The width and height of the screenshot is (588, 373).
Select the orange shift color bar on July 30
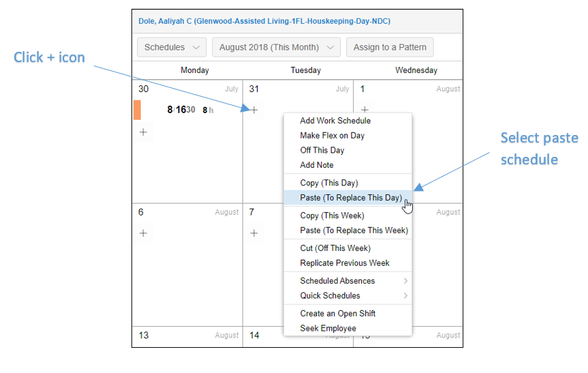[137, 110]
